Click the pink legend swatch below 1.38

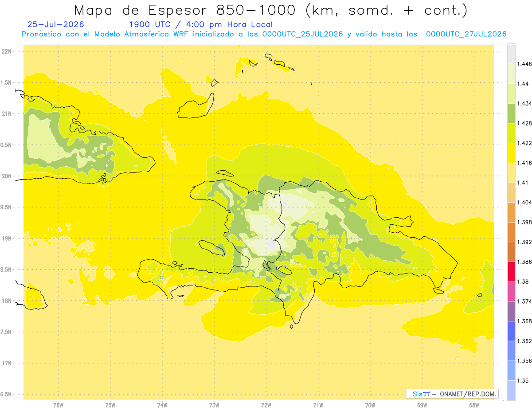pos(511,291)
